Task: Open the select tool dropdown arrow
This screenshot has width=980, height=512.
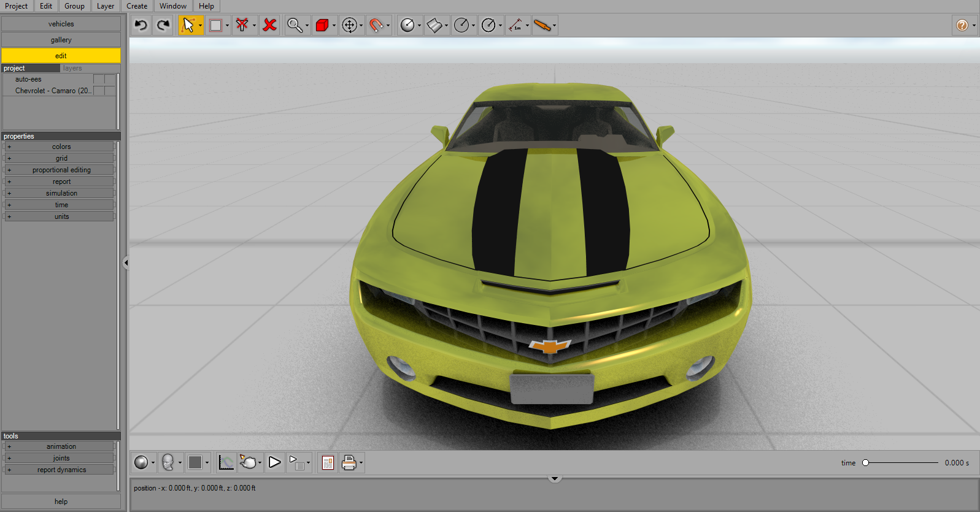Action: [200, 26]
